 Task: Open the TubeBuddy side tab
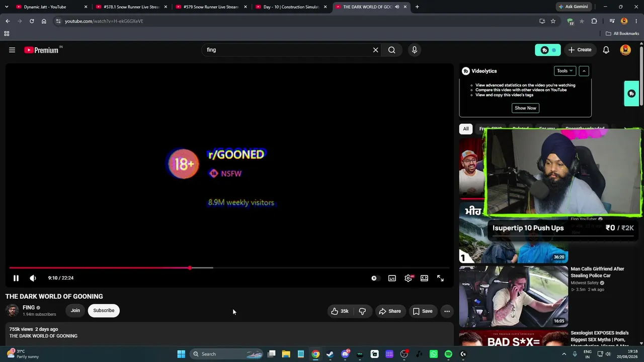click(631, 94)
